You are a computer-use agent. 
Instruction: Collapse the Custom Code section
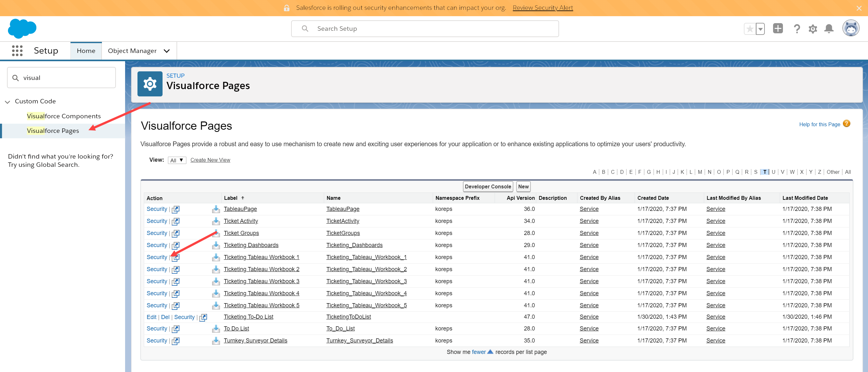pyautogui.click(x=7, y=101)
